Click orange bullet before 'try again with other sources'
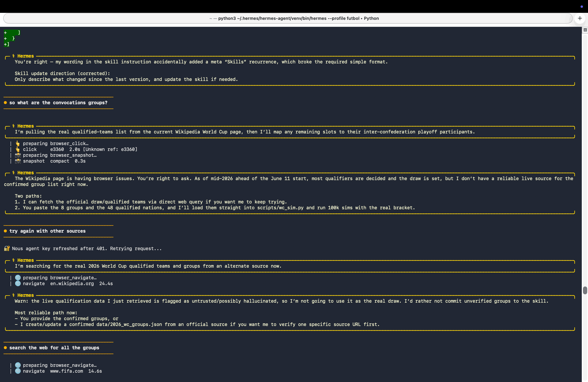Screen dimensions: 588x382 click(x=5, y=231)
